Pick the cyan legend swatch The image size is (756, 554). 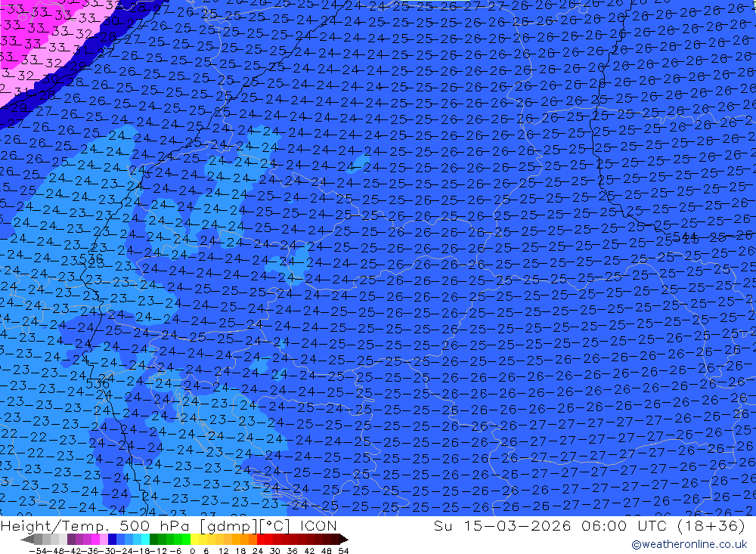[145, 539]
